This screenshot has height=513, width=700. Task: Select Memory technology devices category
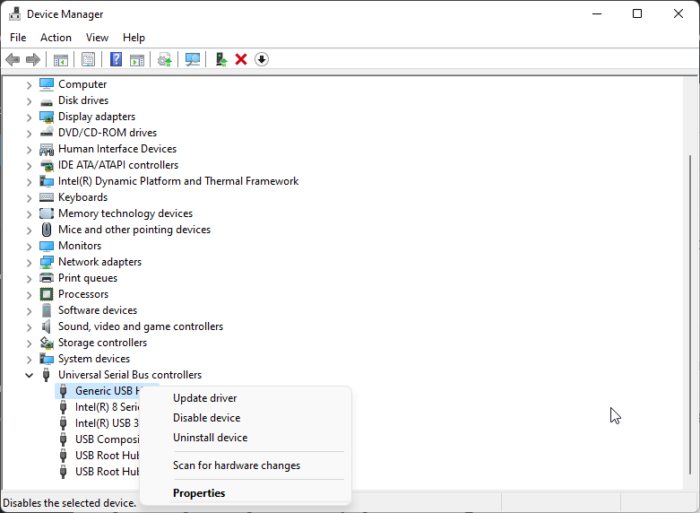[125, 213]
